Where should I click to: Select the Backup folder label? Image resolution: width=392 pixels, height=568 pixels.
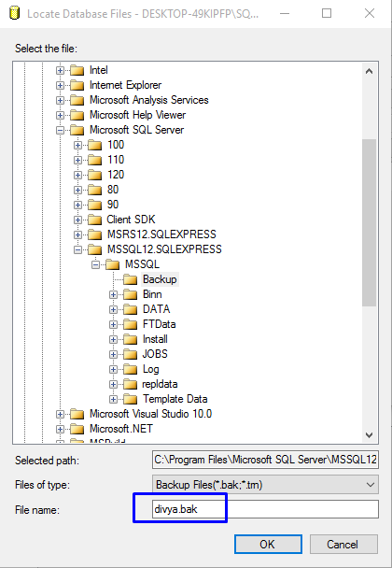click(160, 279)
